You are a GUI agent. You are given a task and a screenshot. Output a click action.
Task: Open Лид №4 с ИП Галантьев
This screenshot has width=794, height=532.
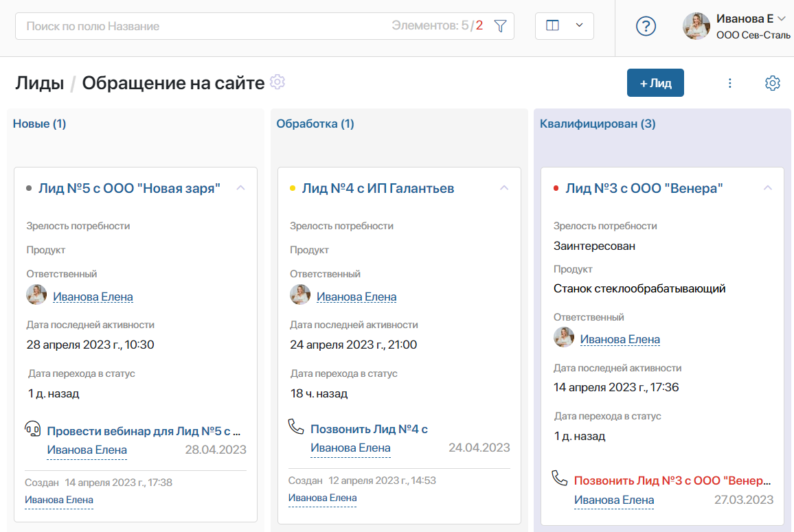(378, 188)
